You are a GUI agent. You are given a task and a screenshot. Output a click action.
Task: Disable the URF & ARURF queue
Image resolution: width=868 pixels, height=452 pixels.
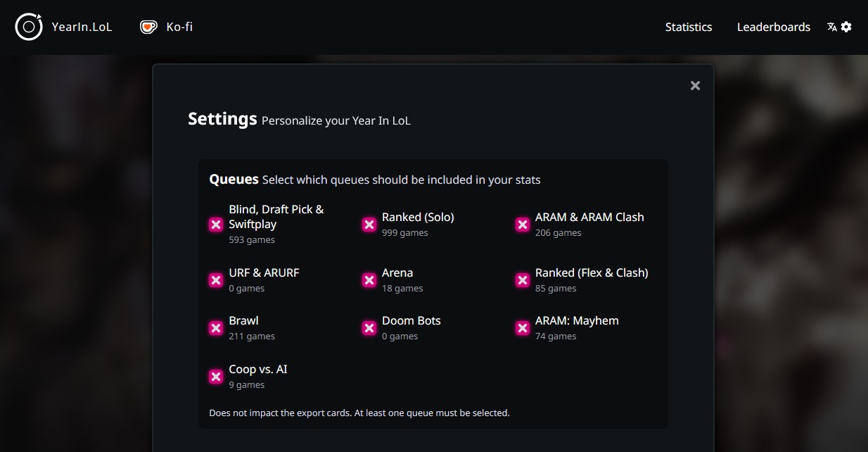(x=216, y=280)
